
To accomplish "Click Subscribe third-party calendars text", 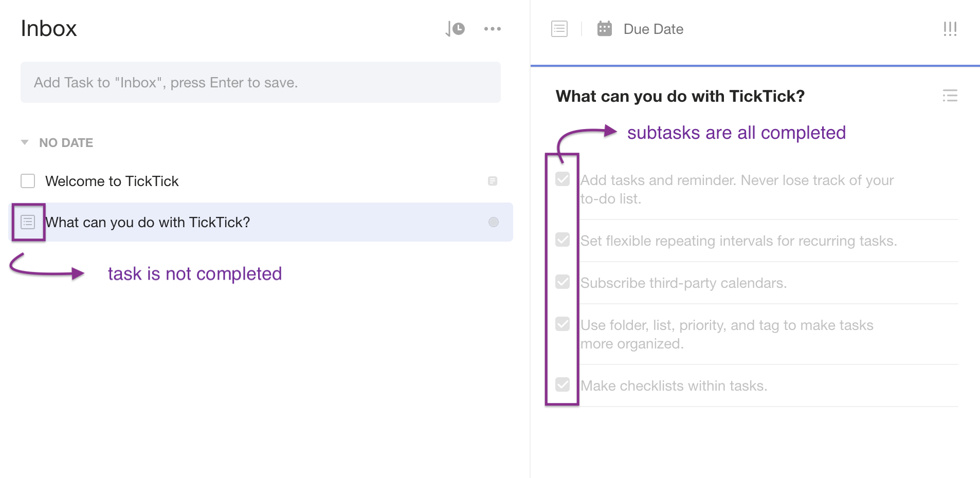I will [684, 283].
